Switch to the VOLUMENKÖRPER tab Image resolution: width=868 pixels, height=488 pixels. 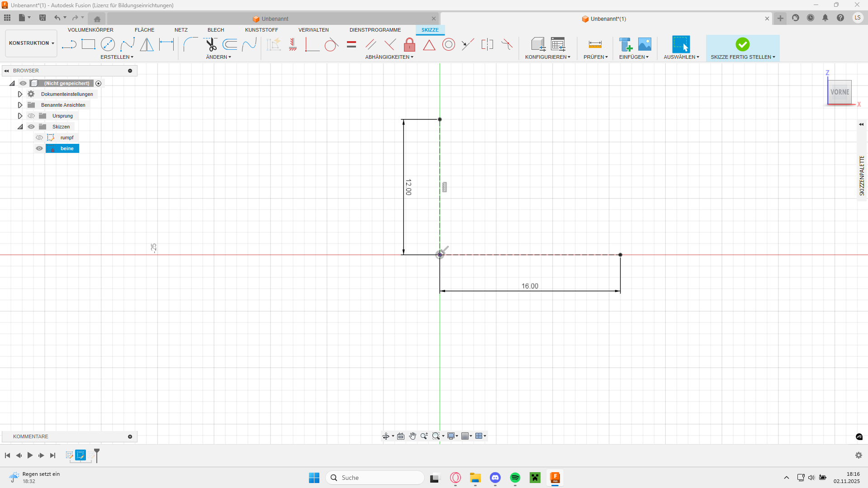90,30
